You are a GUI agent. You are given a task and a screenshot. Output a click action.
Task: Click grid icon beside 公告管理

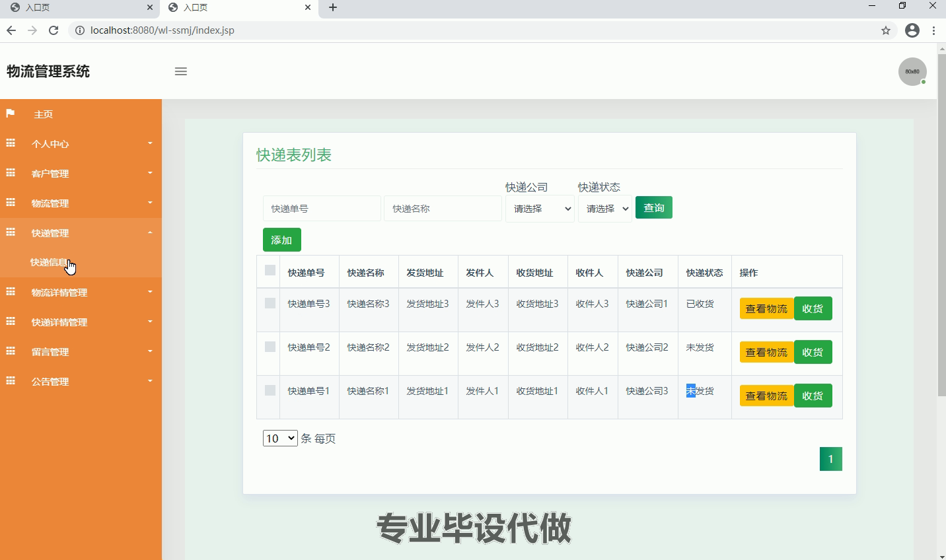(11, 381)
